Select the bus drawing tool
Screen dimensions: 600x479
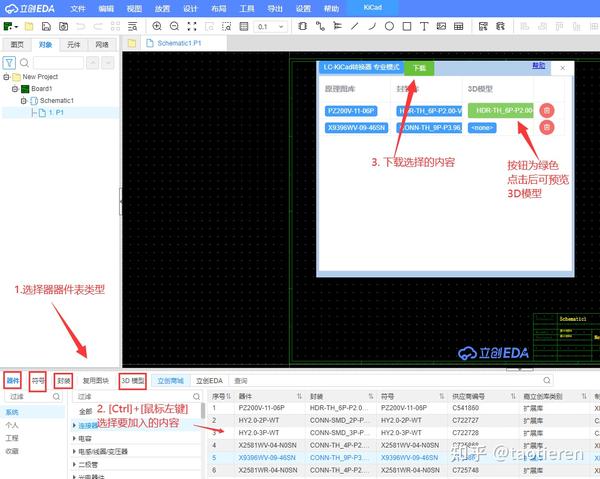[x=337, y=26]
